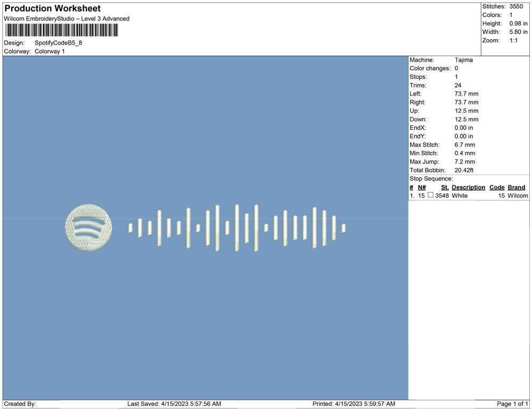Click the Left value 73.7 mm
The height and width of the screenshot is (409, 532).
coord(466,94)
